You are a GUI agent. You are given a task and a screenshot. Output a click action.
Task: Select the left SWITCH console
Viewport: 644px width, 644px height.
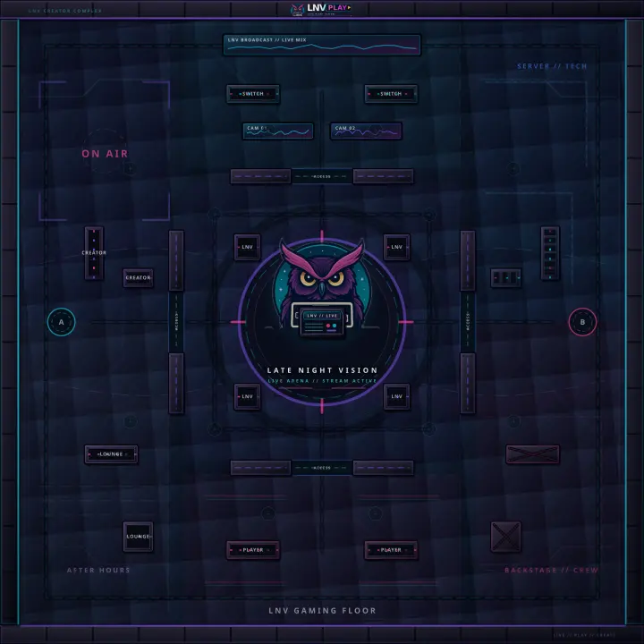click(x=253, y=94)
